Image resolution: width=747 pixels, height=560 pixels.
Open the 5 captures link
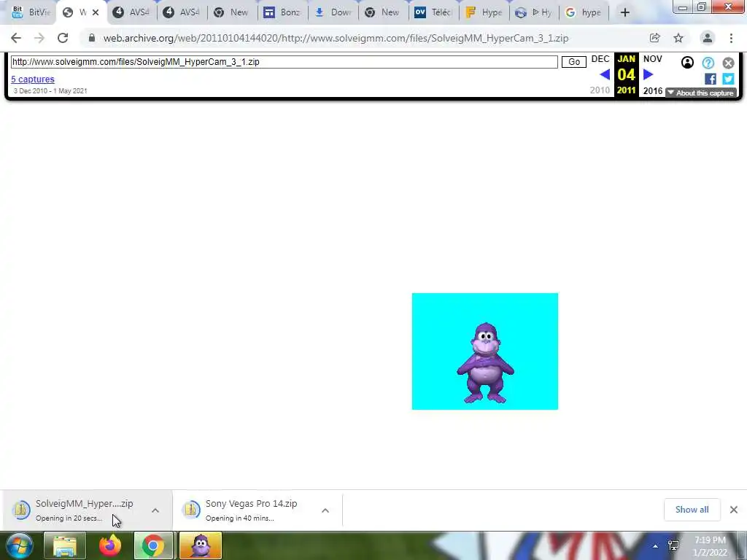[33, 79]
